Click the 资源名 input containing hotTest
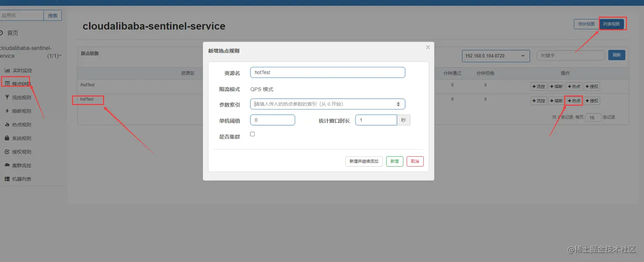644x262 pixels. (x=328, y=72)
